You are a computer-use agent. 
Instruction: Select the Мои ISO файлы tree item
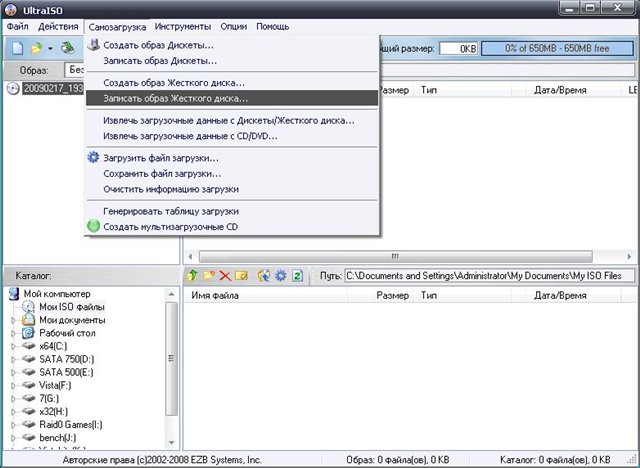point(72,306)
